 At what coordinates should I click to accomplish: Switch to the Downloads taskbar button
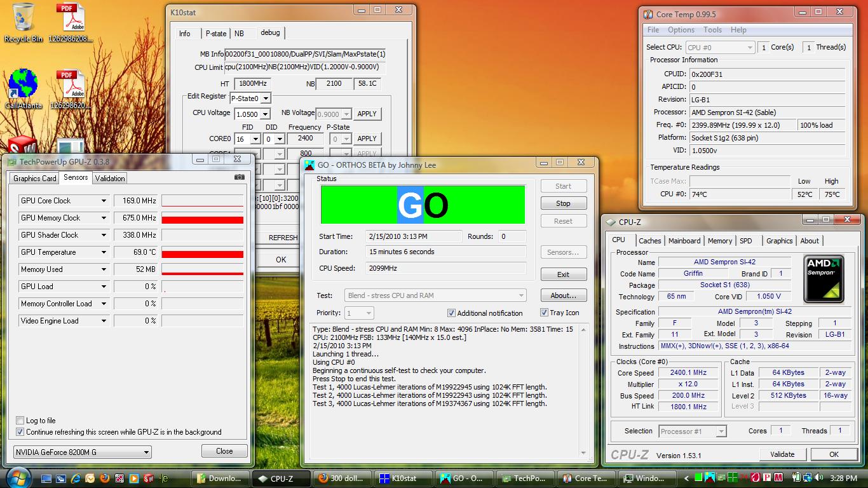tap(220, 478)
